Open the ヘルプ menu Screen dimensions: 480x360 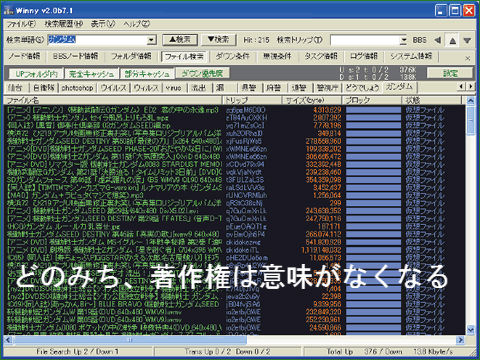click(136, 24)
